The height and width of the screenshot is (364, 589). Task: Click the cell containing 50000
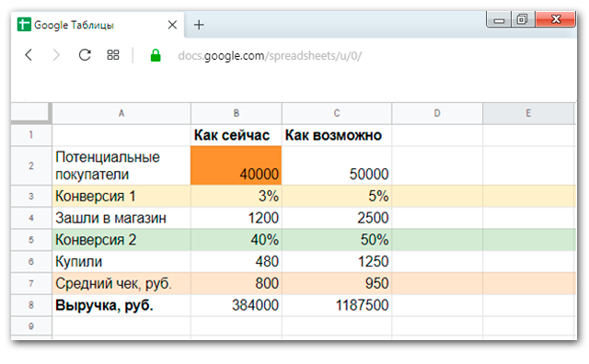click(x=337, y=165)
